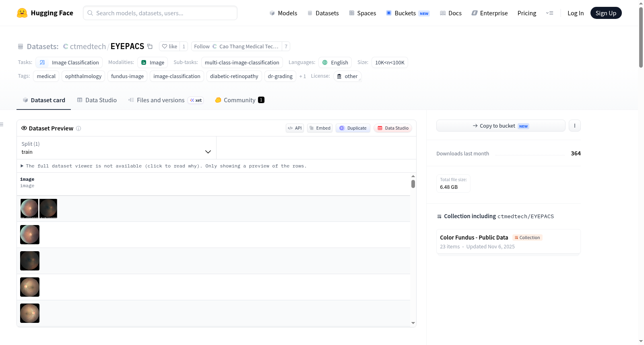
Task: Open the Datasets nav item
Action: point(323,13)
